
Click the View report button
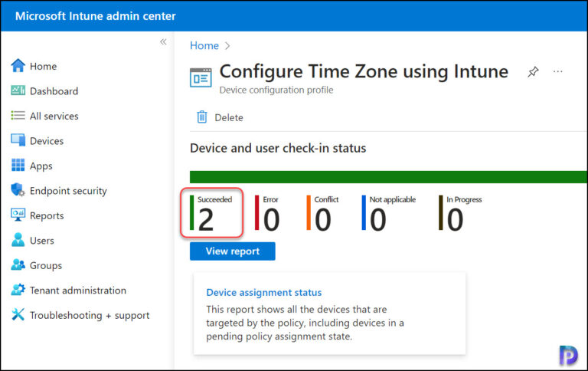233,251
